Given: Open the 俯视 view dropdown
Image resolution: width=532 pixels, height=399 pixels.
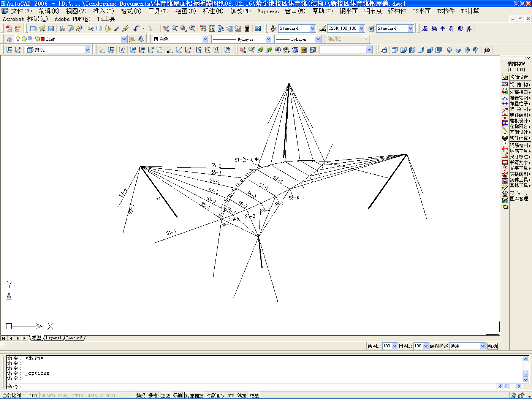Looking at the screenshot, I should click(x=87, y=50).
